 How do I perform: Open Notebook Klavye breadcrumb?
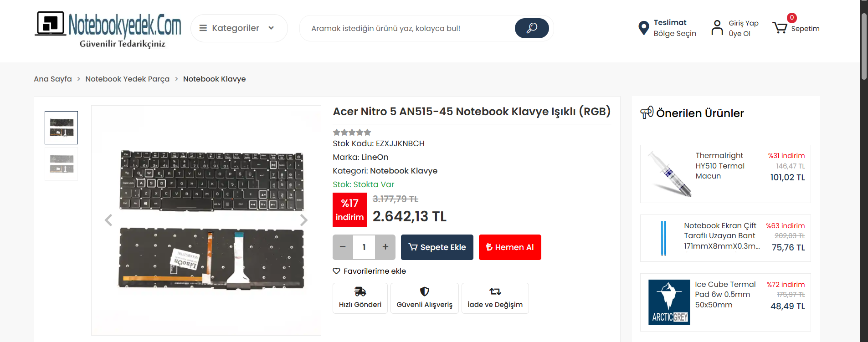pos(214,79)
